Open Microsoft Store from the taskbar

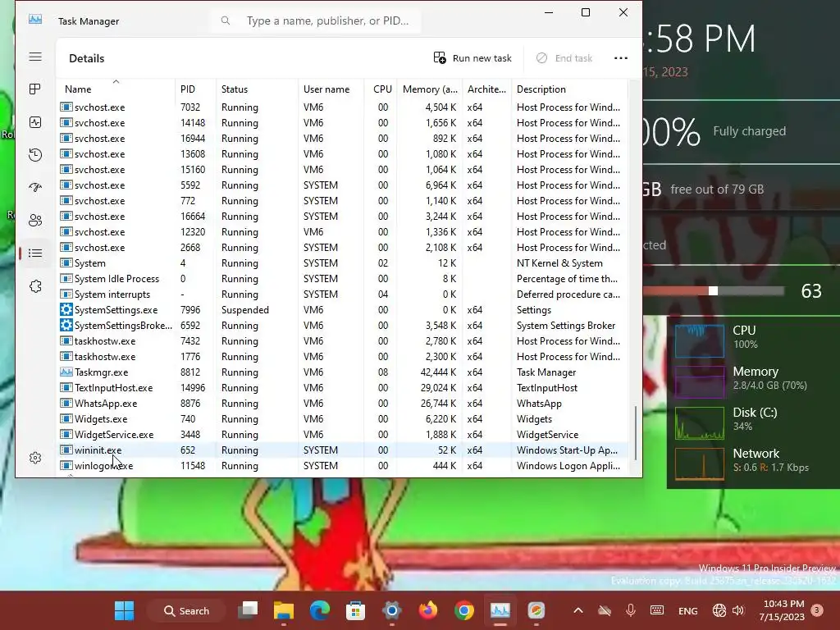(356, 610)
